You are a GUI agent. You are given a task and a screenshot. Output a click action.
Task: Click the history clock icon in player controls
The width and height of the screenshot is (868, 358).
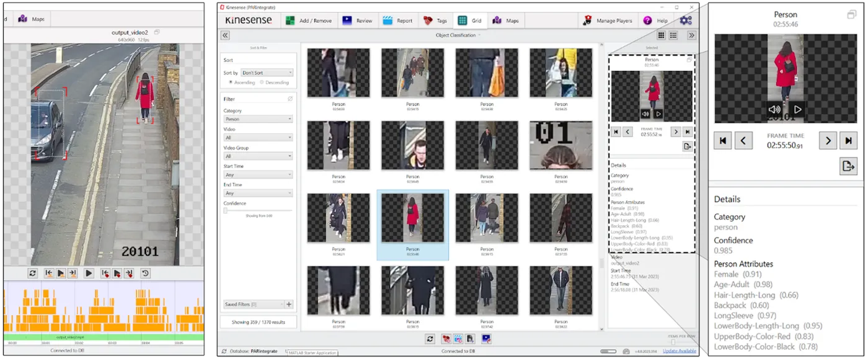coord(145,273)
